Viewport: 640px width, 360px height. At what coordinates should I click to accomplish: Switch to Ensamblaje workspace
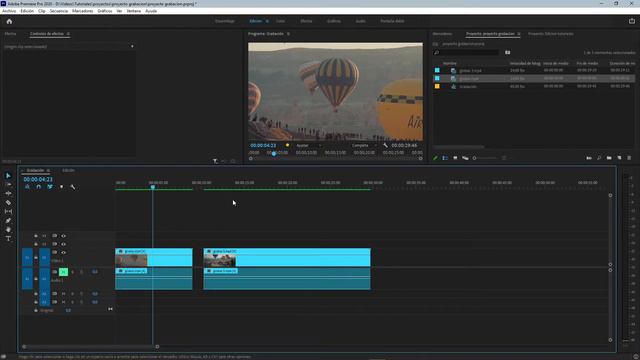coord(225,21)
